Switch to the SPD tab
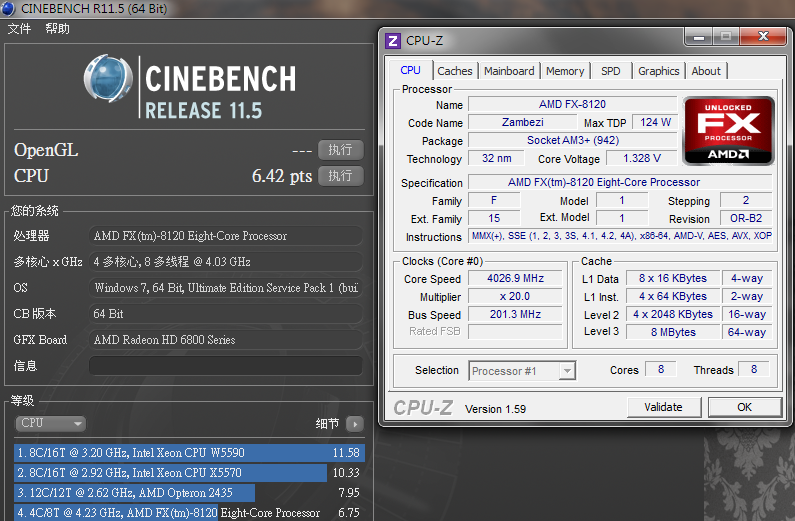 [x=610, y=71]
